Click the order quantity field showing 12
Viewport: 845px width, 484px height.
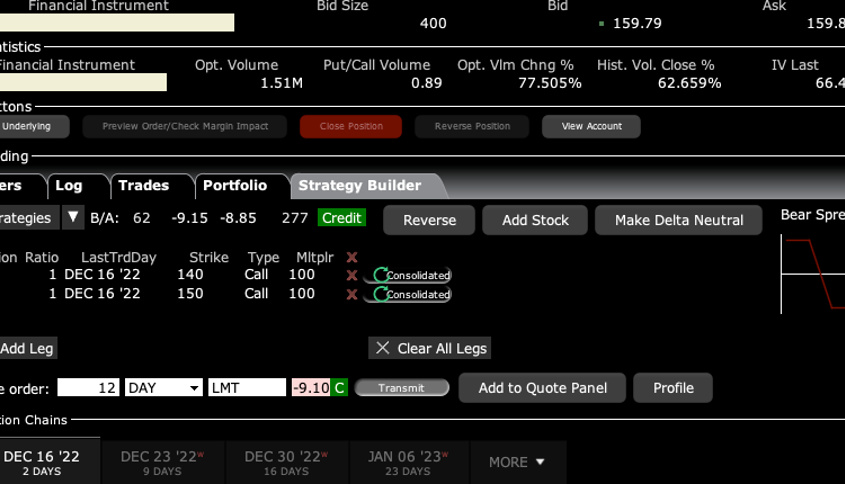(x=88, y=388)
